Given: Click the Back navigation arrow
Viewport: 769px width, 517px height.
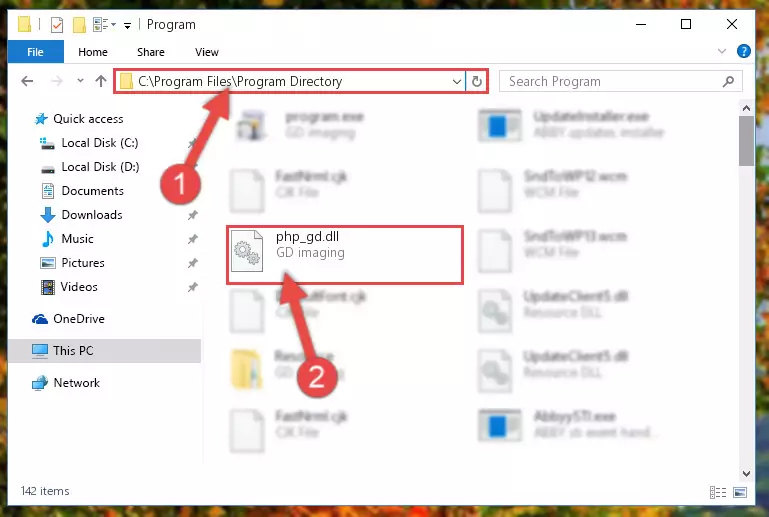Looking at the screenshot, I should tap(27, 81).
